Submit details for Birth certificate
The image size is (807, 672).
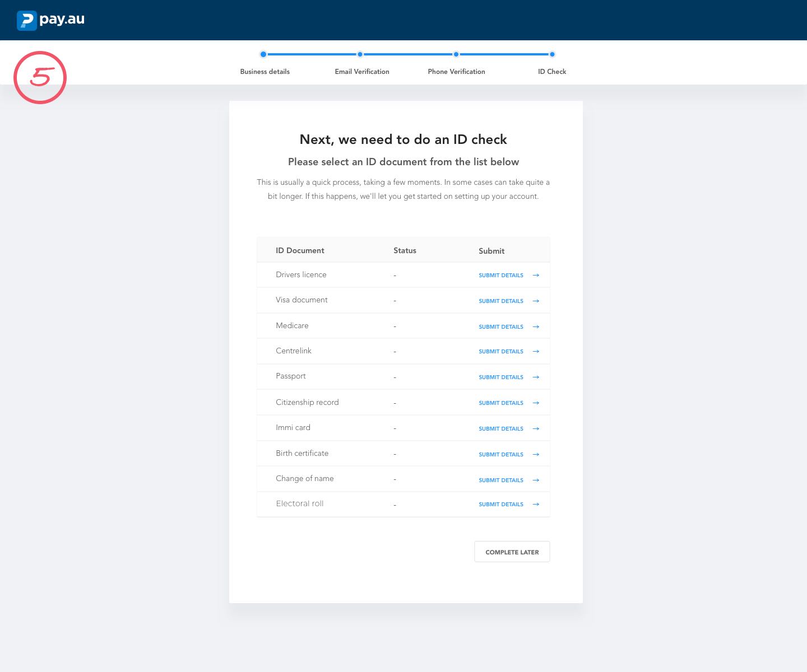[x=501, y=455]
